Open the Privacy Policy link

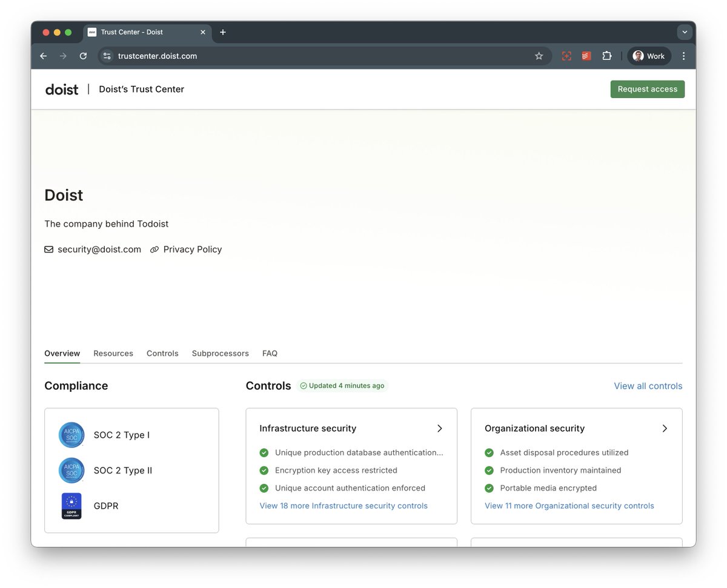click(x=193, y=249)
